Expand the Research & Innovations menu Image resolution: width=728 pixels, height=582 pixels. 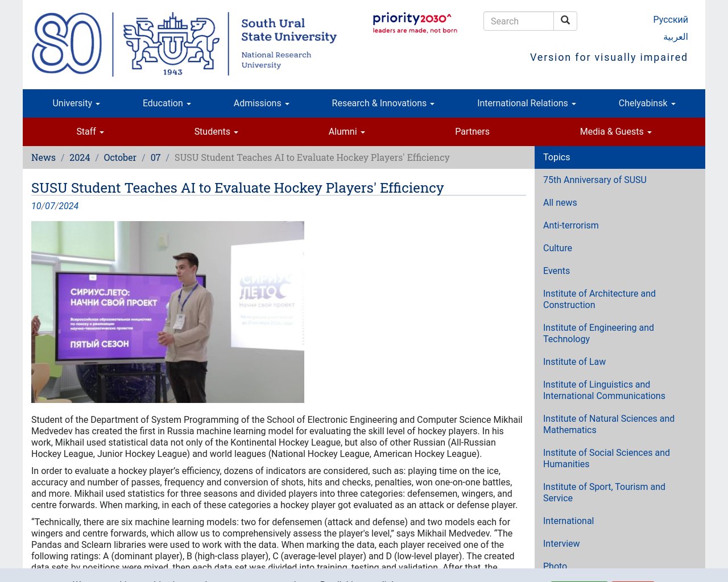click(383, 103)
